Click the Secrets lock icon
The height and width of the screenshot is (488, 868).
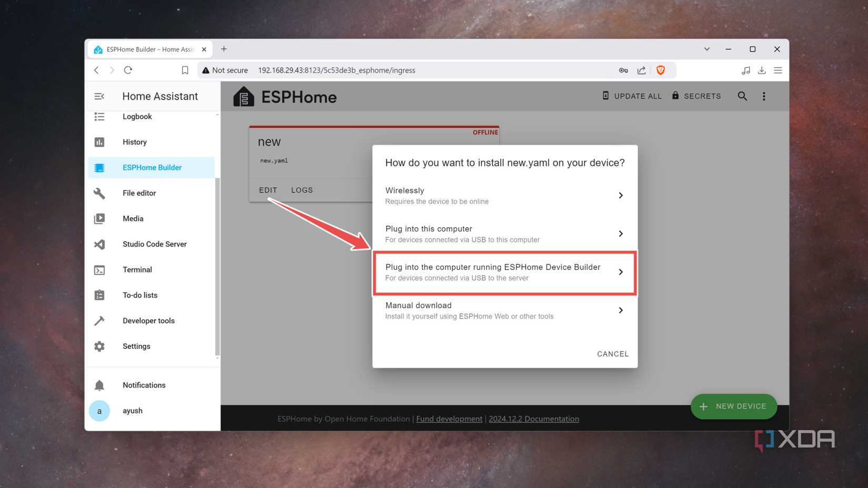click(x=675, y=96)
